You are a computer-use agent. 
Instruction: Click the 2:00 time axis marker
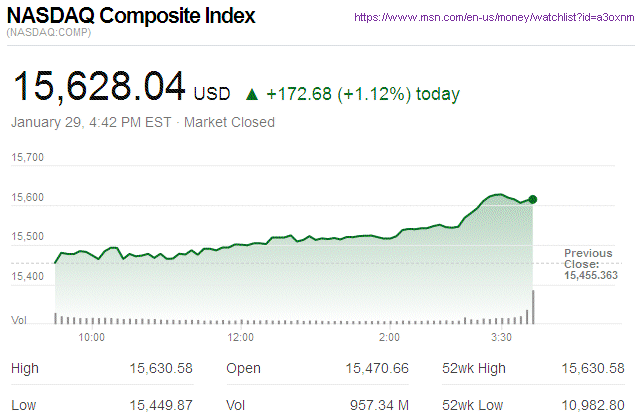tap(390, 337)
